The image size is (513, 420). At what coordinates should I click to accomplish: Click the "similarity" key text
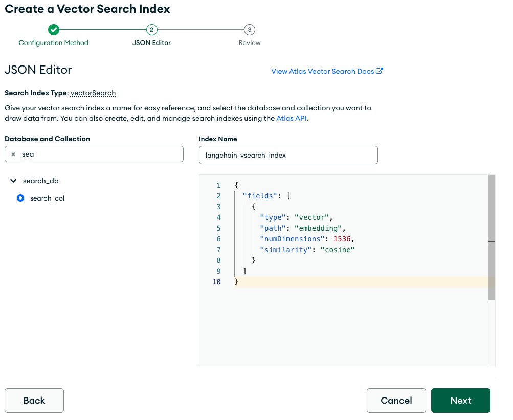click(x=286, y=250)
